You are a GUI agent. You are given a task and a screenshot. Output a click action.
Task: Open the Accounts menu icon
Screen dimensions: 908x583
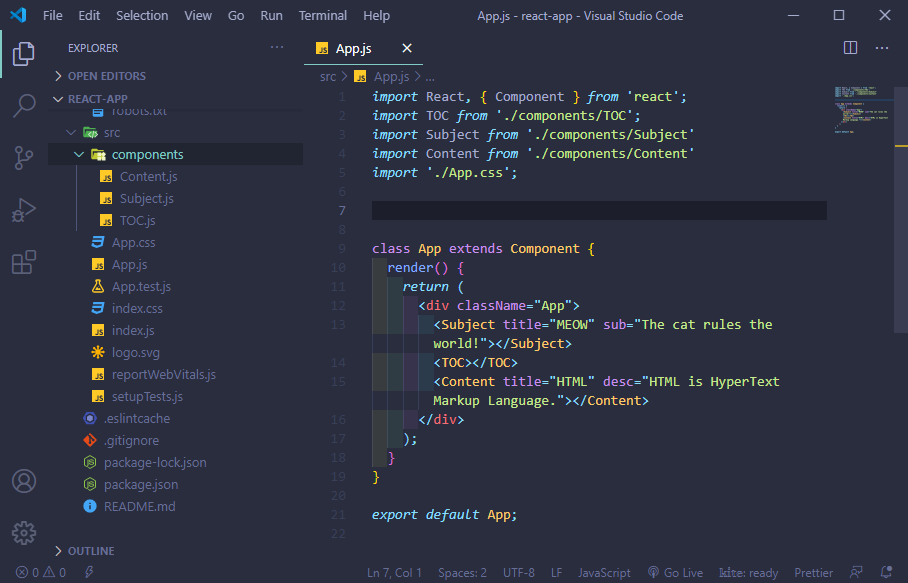[x=24, y=481]
